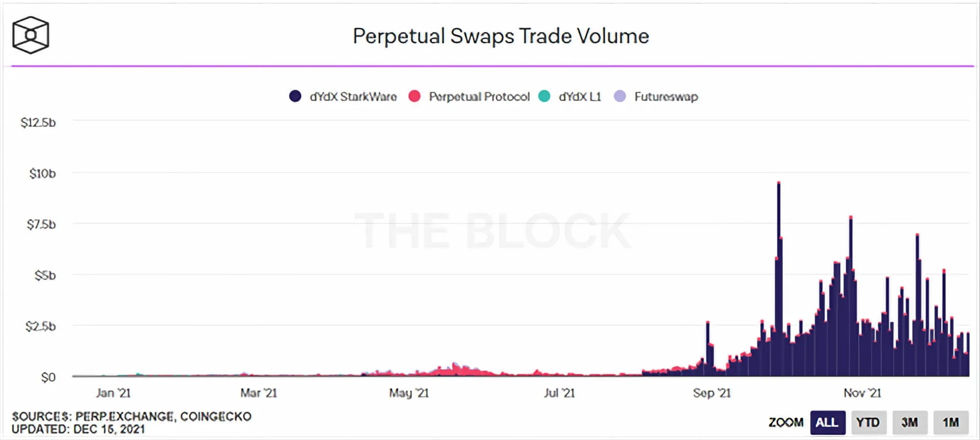
Task: Toggle the dYdX StarkWare series label
Action: pos(353,97)
